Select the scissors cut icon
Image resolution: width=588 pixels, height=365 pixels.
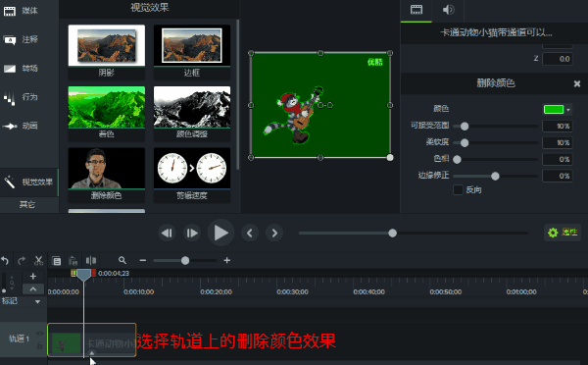38,260
